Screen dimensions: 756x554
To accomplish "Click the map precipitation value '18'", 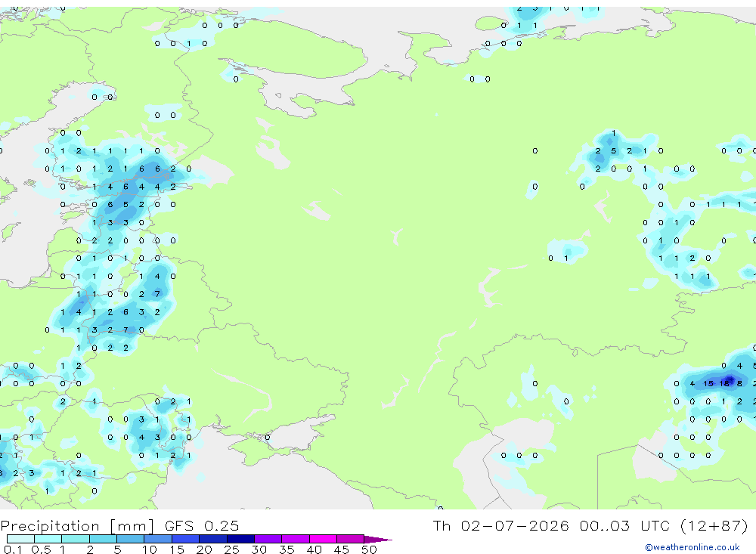I will 724,383.
